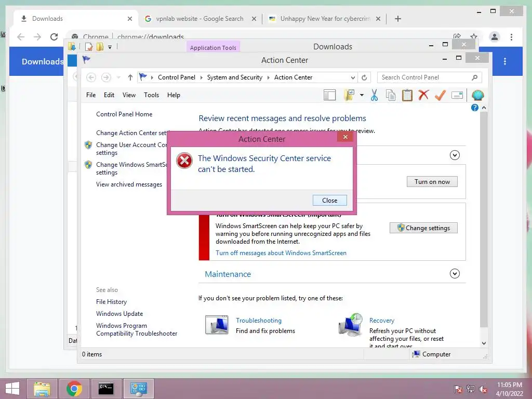This screenshot has width=532, height=399.
Task: Click Chrome reload button
Action: tap(54, 37)
